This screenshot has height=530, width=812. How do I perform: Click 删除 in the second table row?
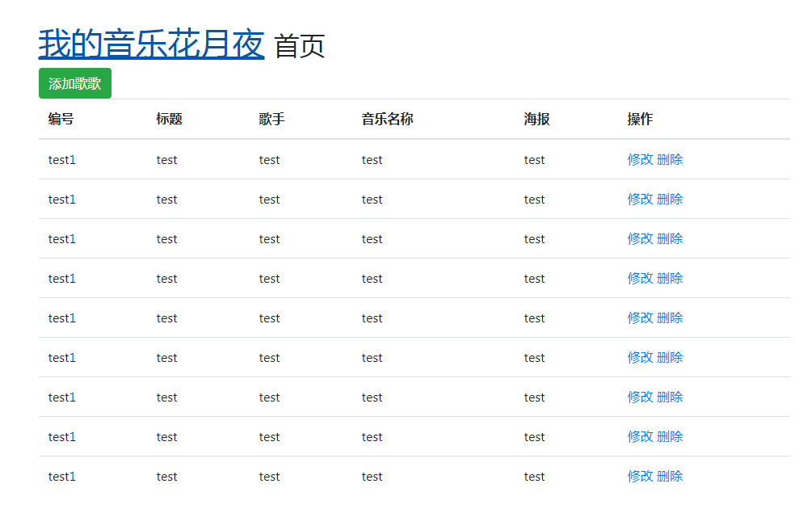tap(671, 199)
